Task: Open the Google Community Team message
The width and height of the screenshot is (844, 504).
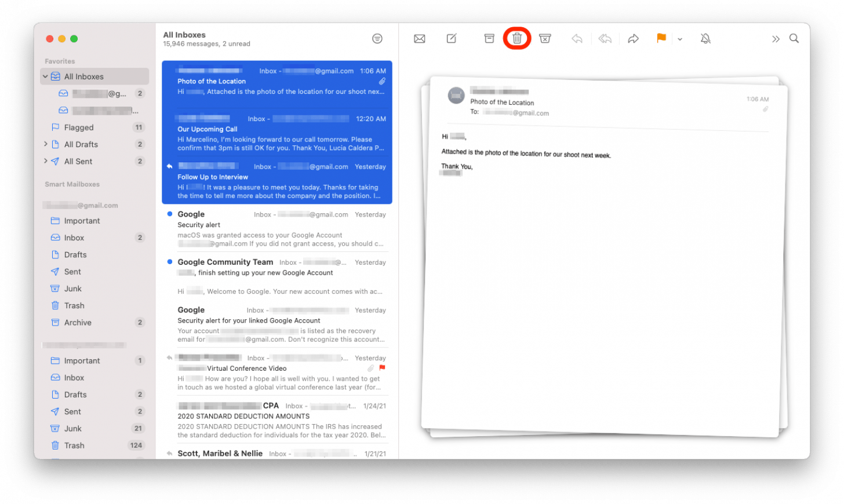Action: coord(277,276)
